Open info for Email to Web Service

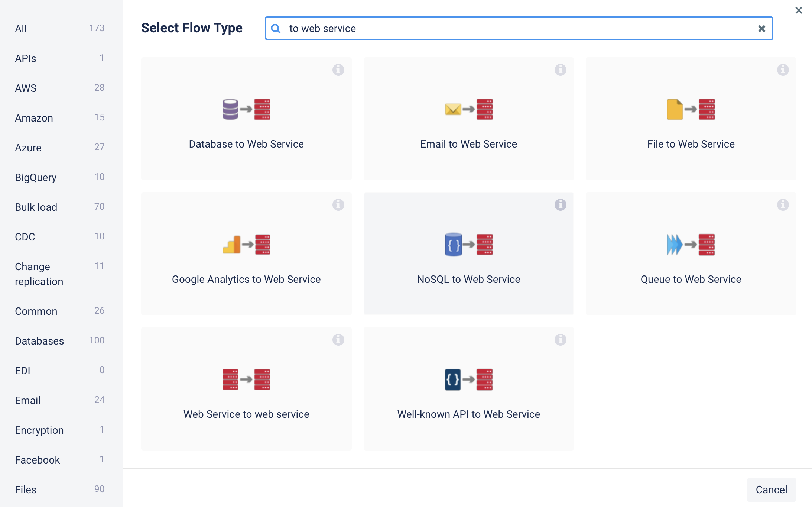tap(560, 70)
